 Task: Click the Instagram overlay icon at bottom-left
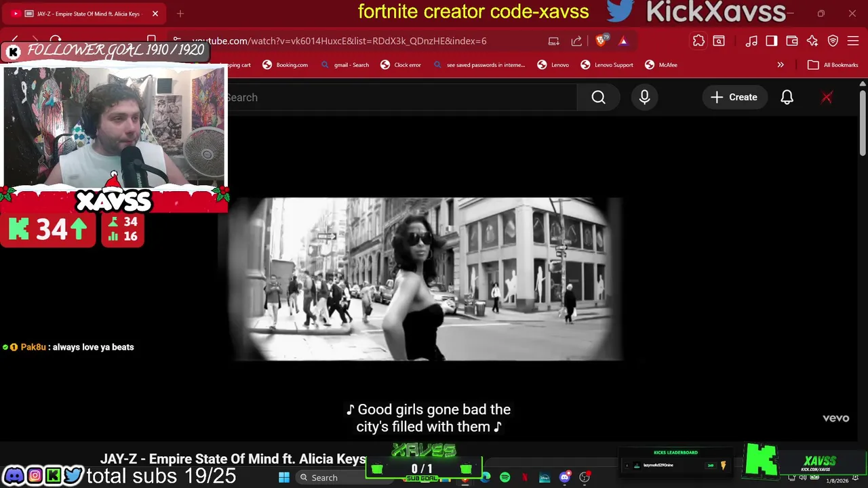pyautogui.click(x=34, y=476)
